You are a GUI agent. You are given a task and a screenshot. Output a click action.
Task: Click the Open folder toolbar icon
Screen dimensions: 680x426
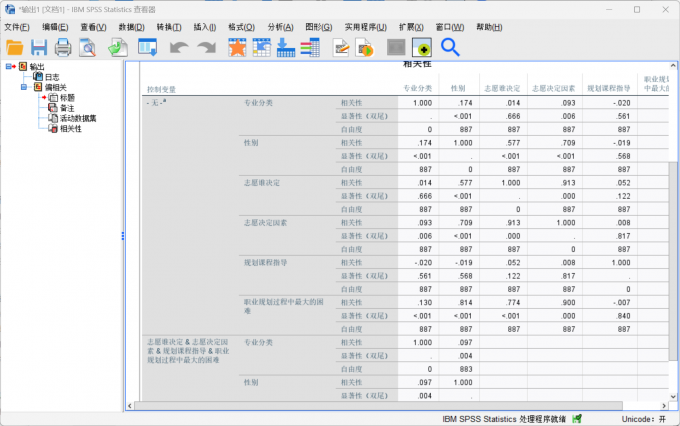(x=14, y=47)
